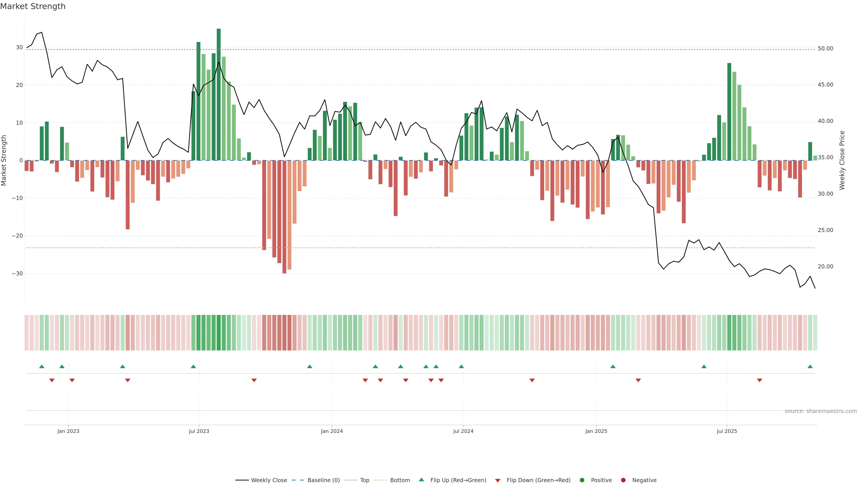
Task: Click the leftmost green flip-up triangle marker
Action: click(x=42, y=366)
